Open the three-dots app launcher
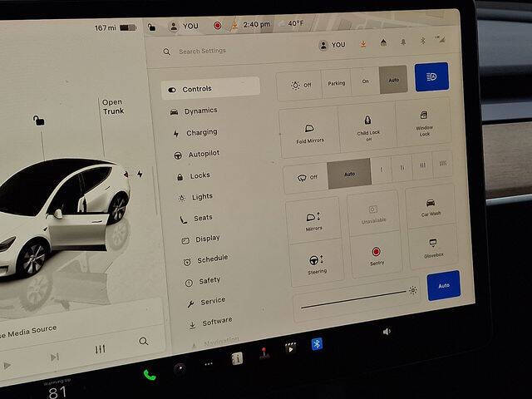Screen dimensions: 532x399 coord(209,364)
